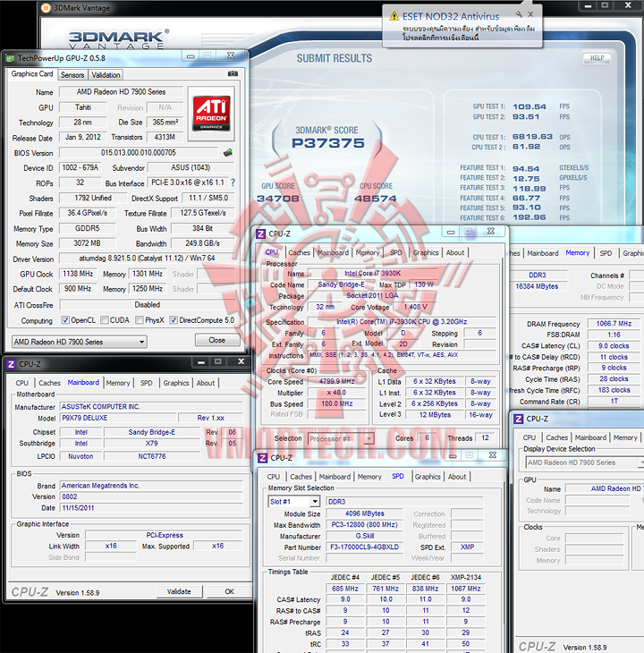Open the Mainboard tab in the SPD CPU-Z window

[335, 477]
